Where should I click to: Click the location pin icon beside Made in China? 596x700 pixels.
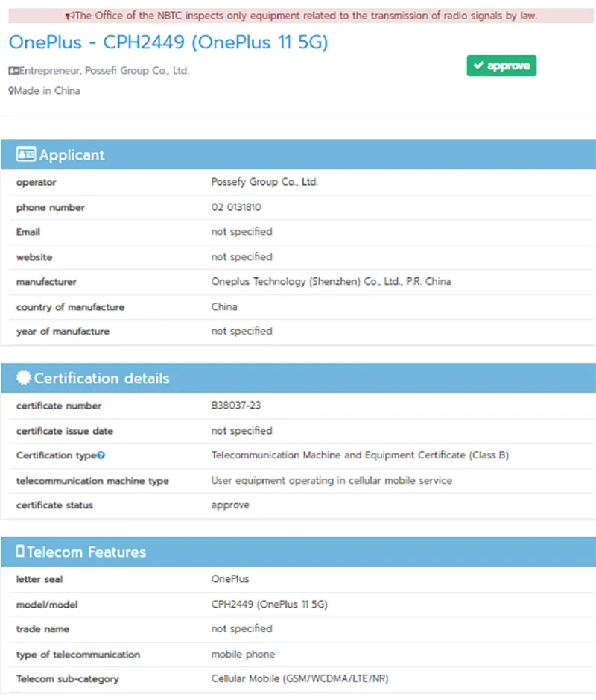pos(11,91)
